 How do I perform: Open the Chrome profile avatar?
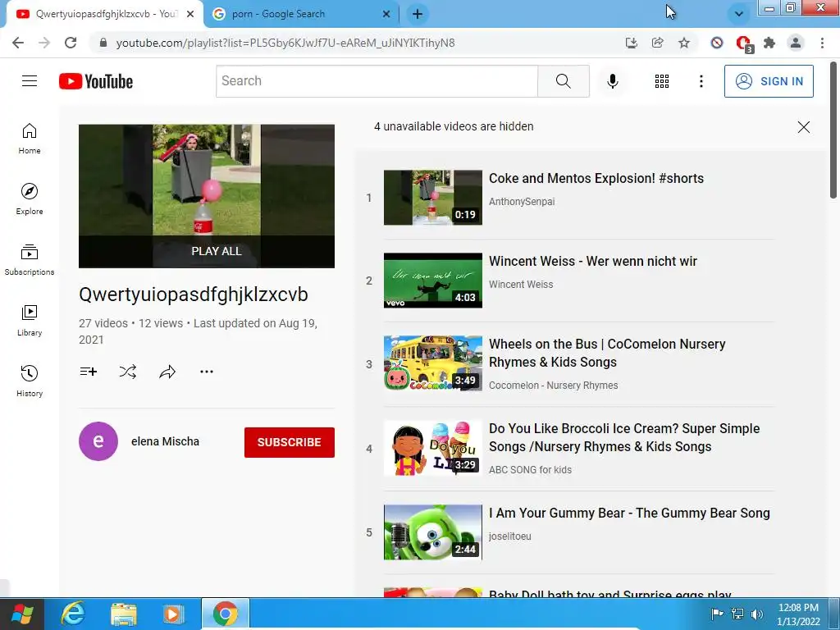tap(796, 43)
